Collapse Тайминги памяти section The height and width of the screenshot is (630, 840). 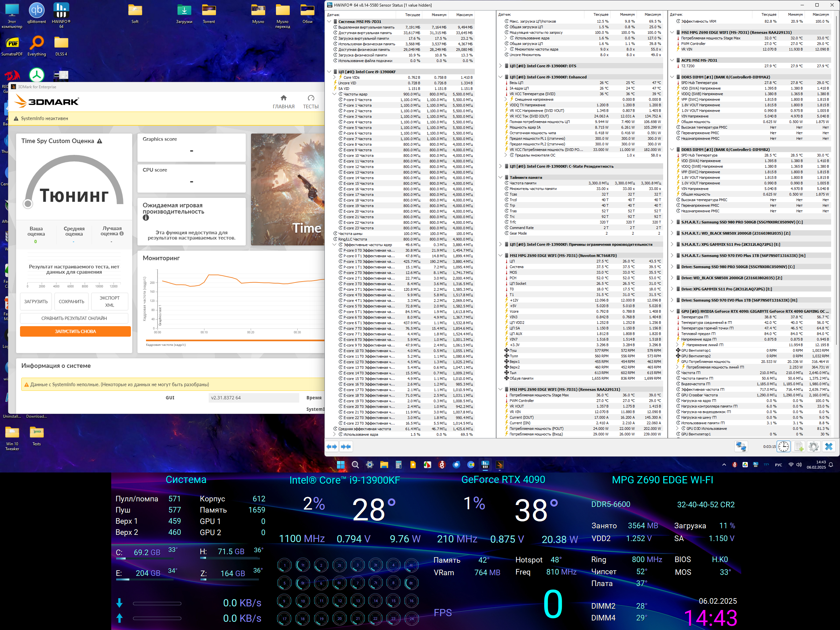(x=500, y=177)
